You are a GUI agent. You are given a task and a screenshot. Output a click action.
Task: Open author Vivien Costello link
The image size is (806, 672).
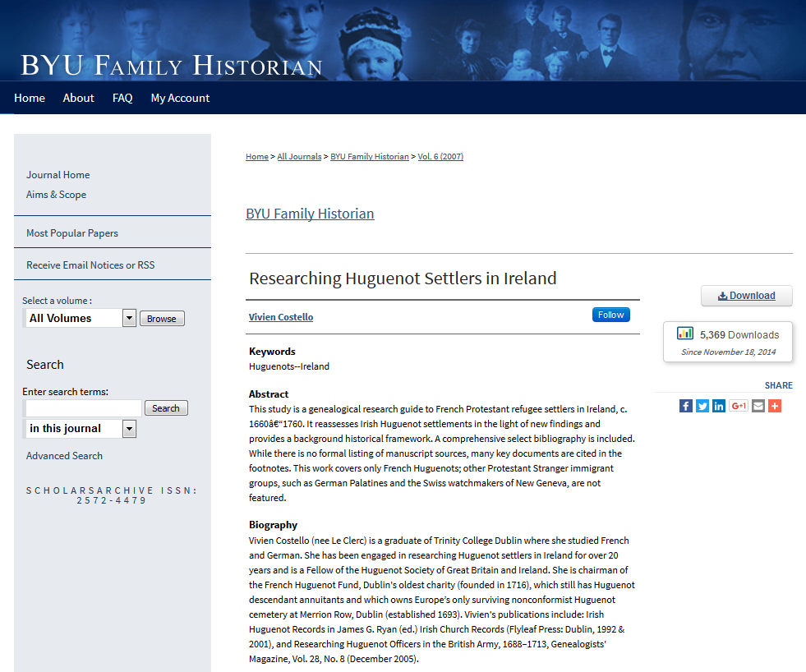click(281, 317)
